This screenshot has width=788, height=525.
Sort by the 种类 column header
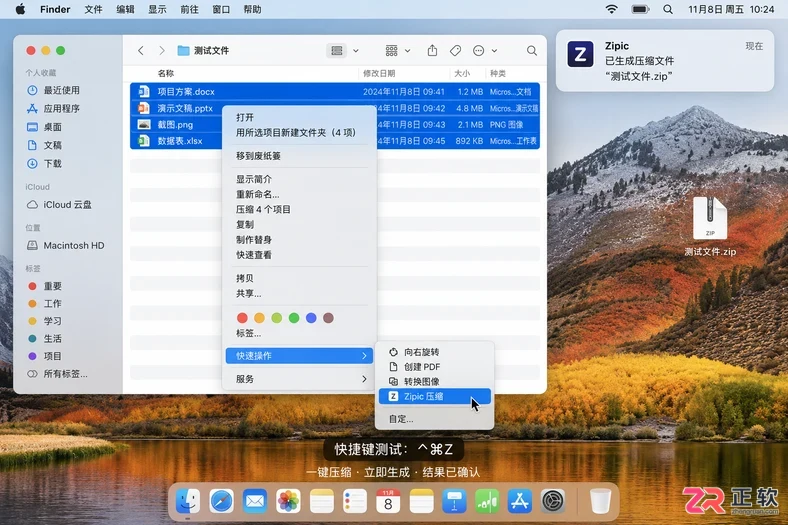(498, 73)
